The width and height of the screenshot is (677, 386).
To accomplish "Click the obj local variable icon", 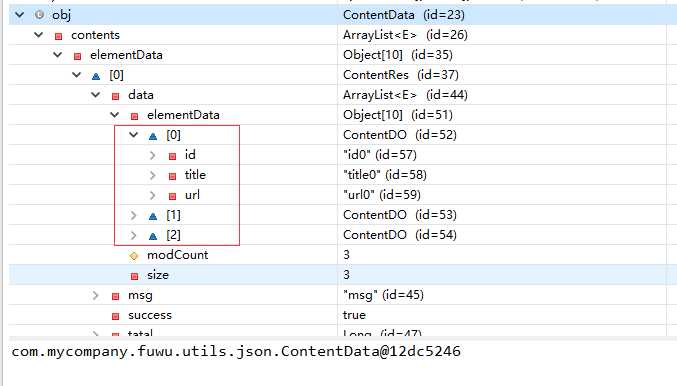I will [x=39, y=15].
